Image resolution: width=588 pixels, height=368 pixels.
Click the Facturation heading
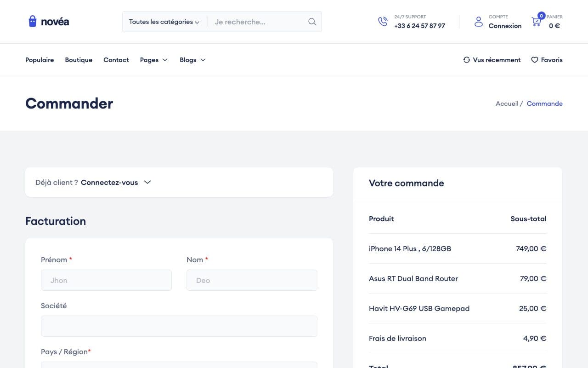coord(56,221)
